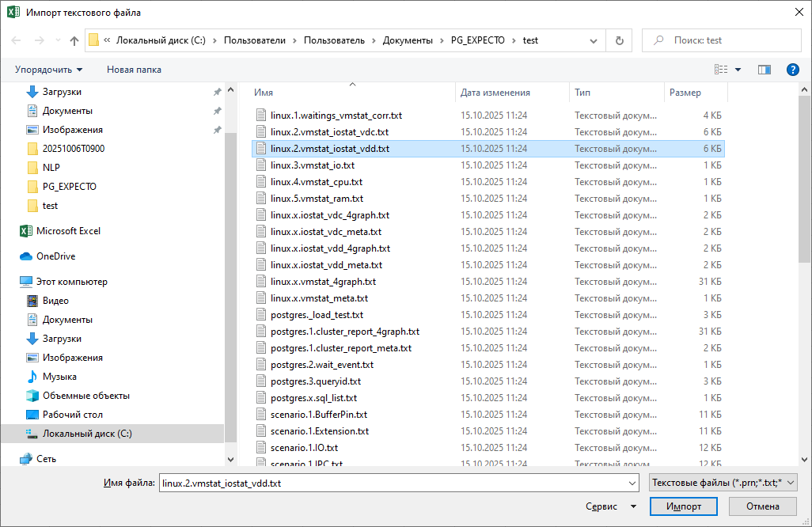Open Объемные объекты folder
812x527 pixels.
(86, 396)
